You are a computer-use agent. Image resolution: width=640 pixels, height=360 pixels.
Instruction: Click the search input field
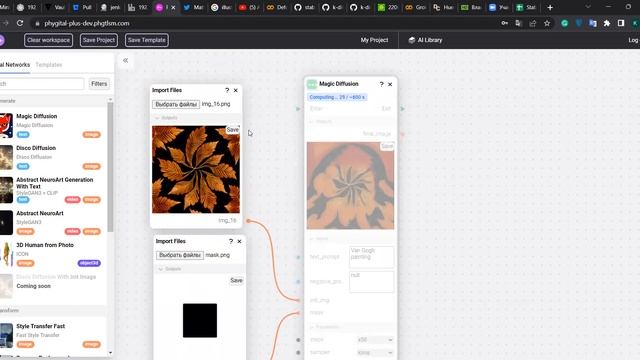[42, 84]
